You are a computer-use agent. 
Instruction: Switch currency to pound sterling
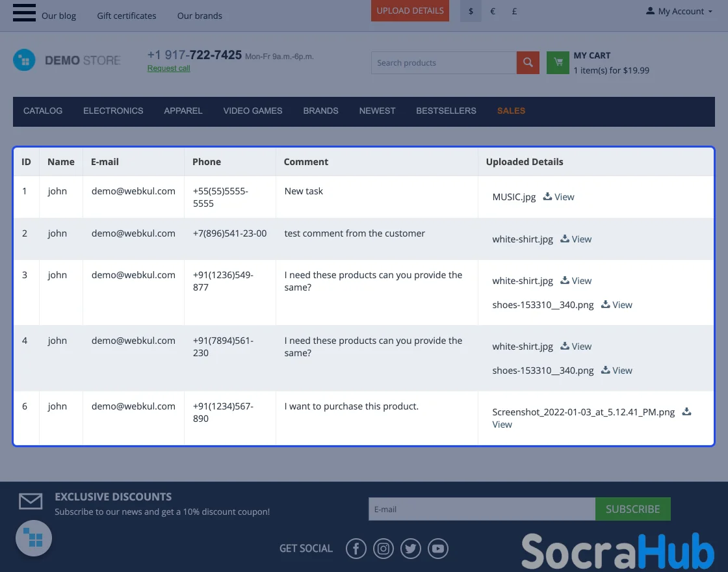pos(514,11)
